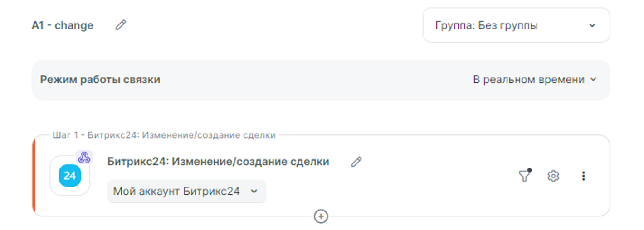Screen dimensions: 644x230
Task: Click the chevron next to В реальном времени
Action: tap(593, 80)
